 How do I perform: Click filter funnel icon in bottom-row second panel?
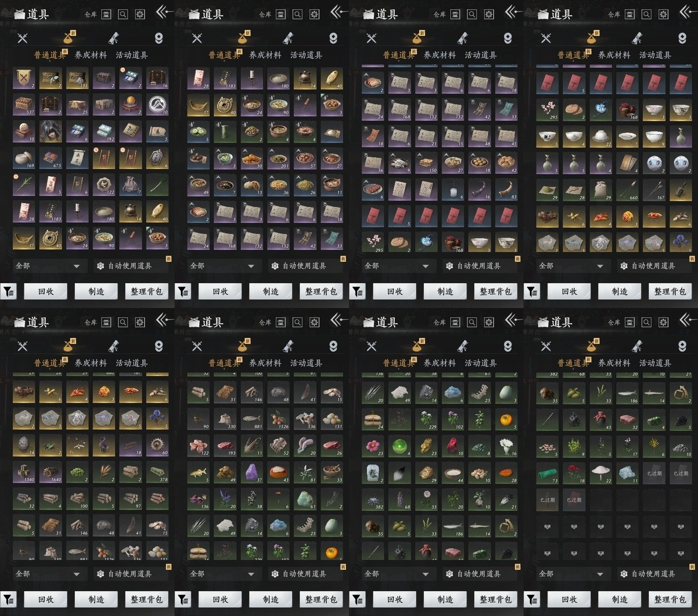tap(183, 599)
